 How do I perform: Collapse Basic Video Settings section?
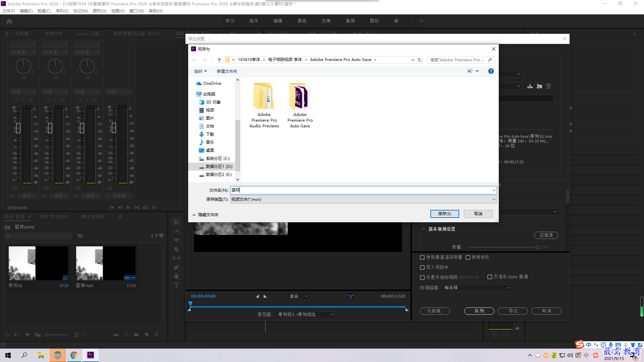pyautogui.click(x=423, y=229)
